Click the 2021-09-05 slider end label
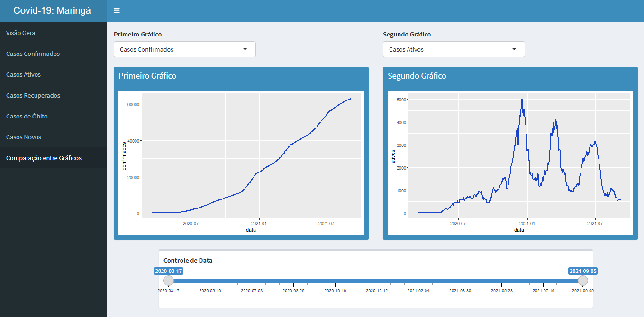The height and width of the screenshot is (317, 644). 583,271
